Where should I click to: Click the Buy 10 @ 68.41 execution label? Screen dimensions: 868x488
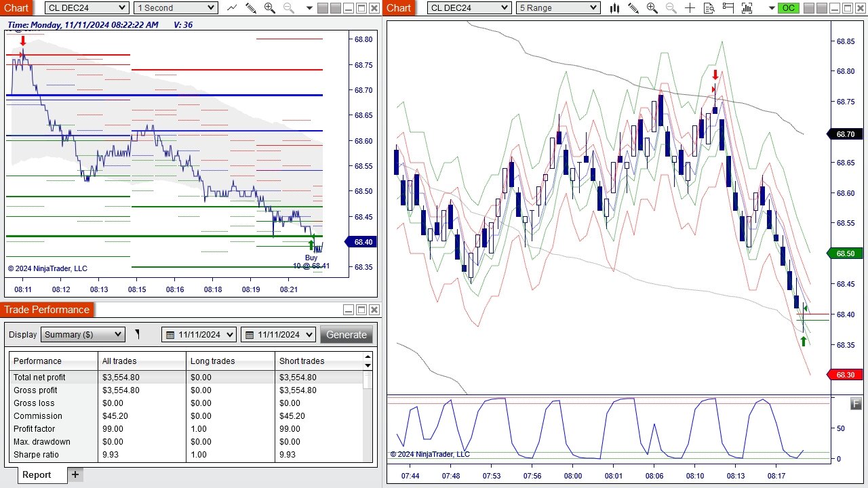click(311, 262)
